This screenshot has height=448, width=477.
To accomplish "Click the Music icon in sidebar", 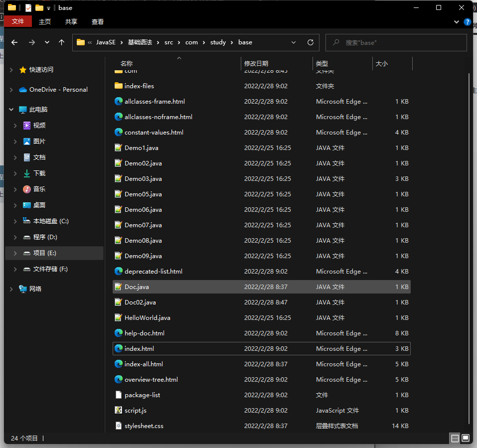I will (27, 189).
